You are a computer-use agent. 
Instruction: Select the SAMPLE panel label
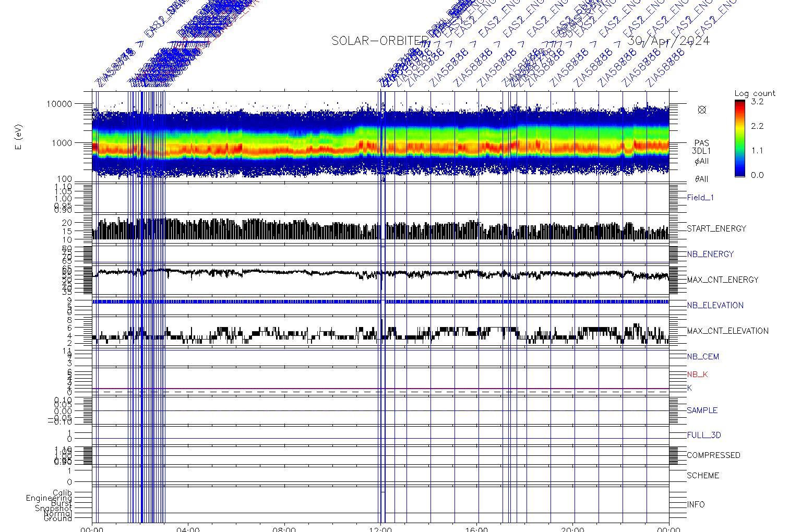(702, 410)
